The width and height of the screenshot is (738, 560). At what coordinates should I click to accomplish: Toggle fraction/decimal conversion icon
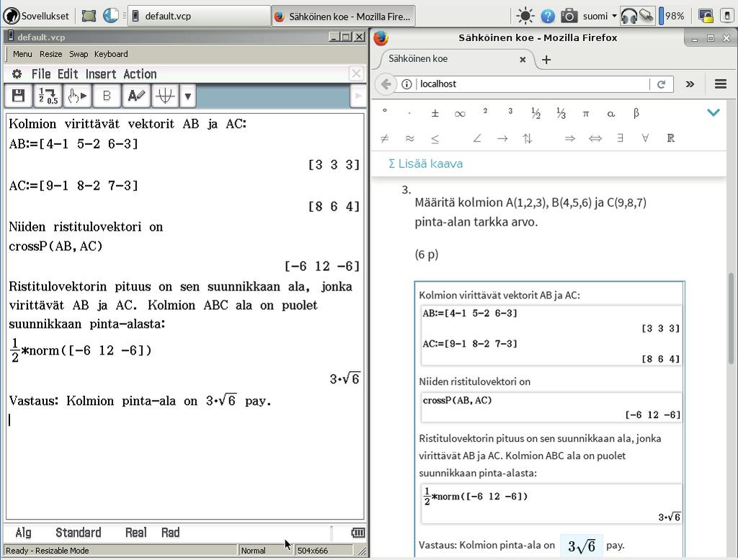48,96
